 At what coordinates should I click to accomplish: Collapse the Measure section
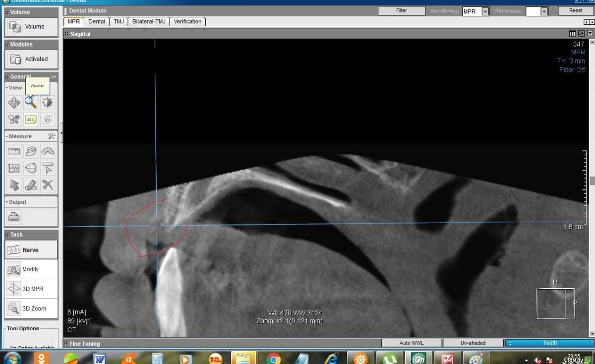7,136
